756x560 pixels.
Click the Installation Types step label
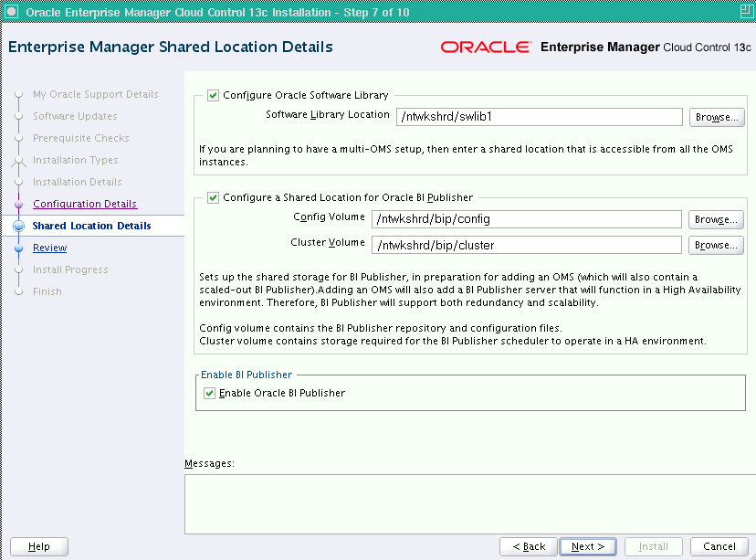pyautogui.click(x=75, y=160)
